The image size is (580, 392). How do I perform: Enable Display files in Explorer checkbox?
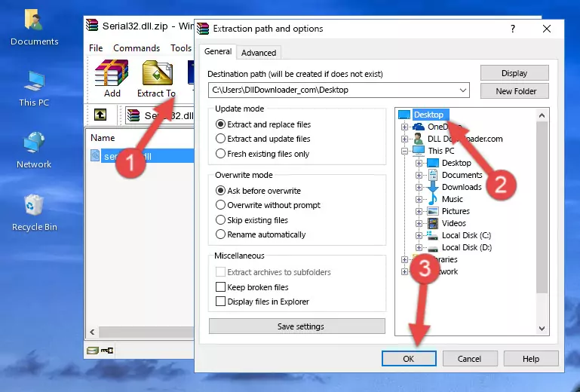coord(220,302)
